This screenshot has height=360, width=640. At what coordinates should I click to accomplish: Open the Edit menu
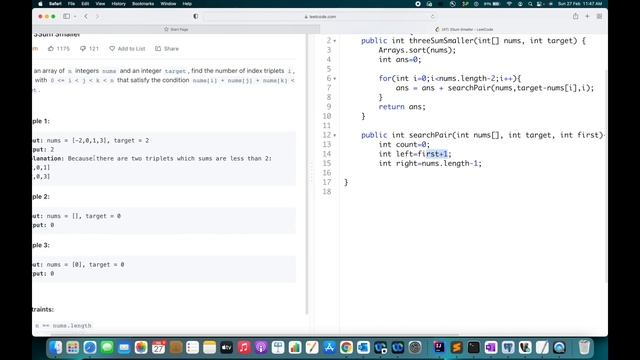(85, 4)
